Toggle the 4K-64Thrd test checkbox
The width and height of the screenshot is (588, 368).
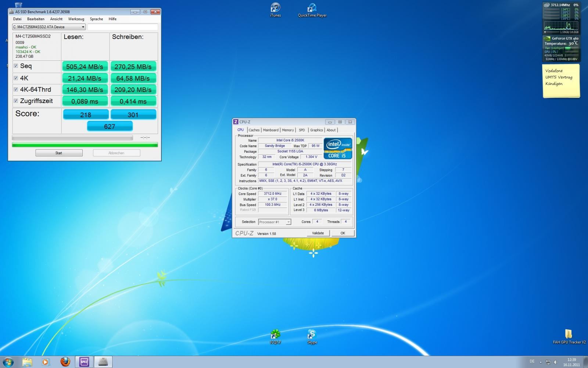[16, 89]
